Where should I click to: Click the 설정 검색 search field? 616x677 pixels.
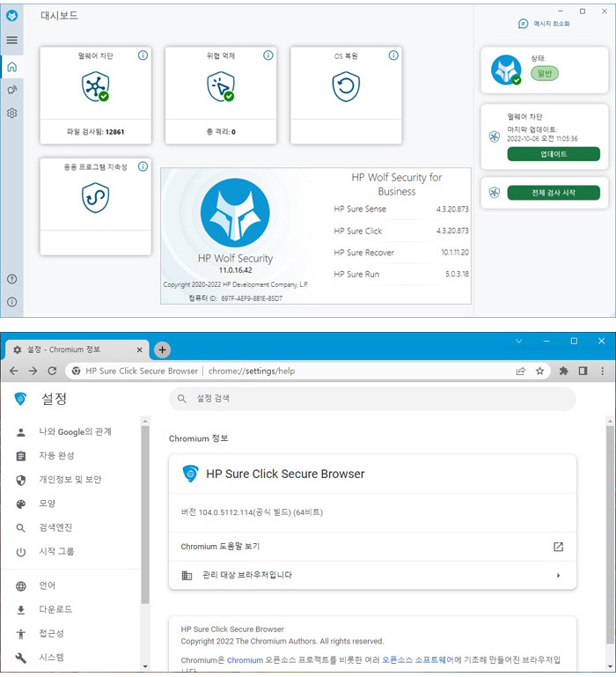pyautogui.click(x=372, y=399)
